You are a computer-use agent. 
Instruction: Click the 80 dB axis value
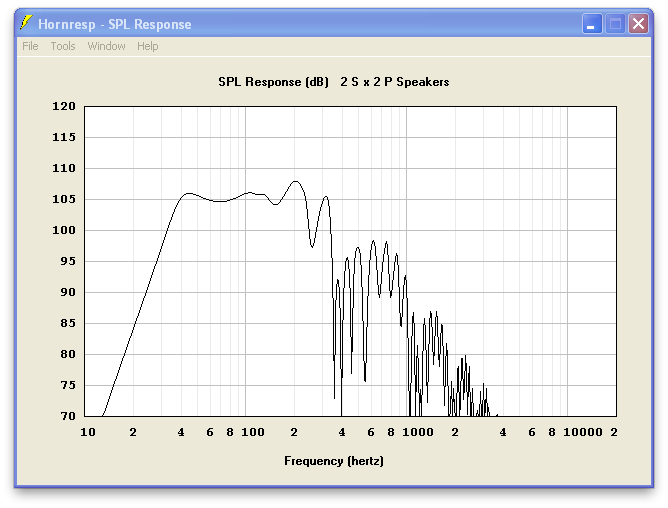click(68, 354)
